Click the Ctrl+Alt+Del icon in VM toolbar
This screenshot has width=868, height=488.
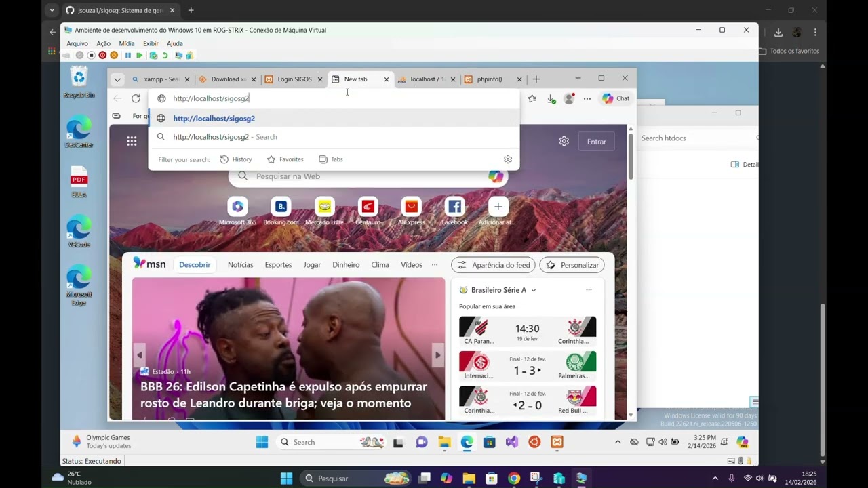pyautogui.click(x=66, y=56)
